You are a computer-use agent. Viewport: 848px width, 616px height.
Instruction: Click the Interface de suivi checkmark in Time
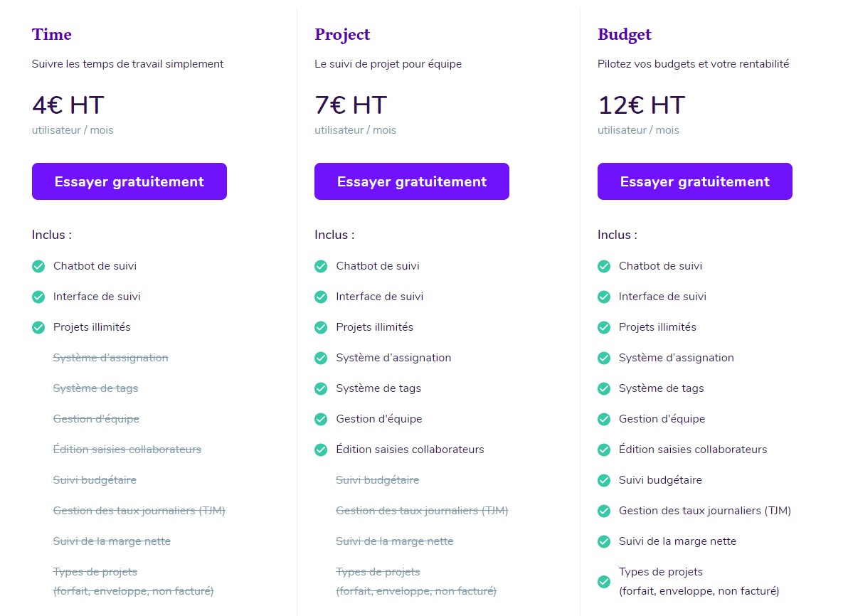tap(38, 297)
